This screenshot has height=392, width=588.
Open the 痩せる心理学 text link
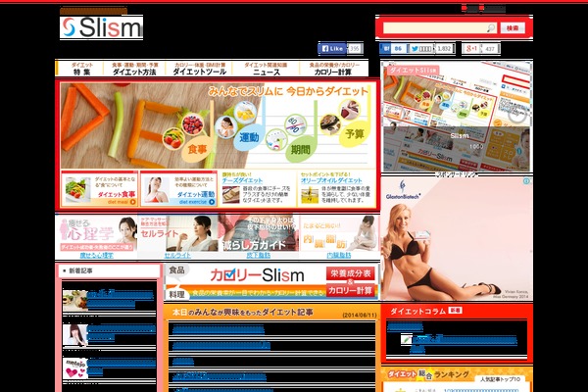pyautogui.click(x=96, y=255)
